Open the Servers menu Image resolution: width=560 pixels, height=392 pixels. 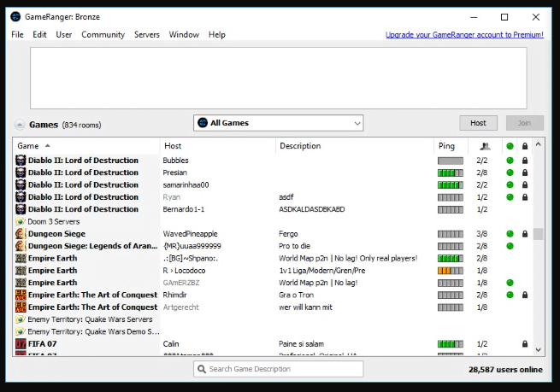(146, 35)
